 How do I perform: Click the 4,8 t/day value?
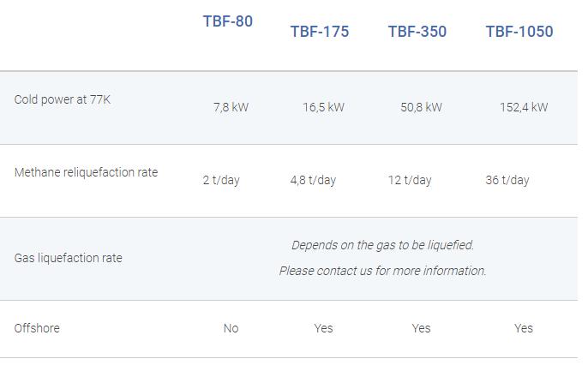point(313,180)
